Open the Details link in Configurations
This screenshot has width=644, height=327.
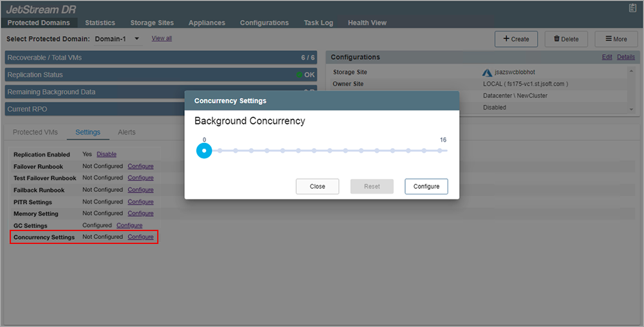625,57
